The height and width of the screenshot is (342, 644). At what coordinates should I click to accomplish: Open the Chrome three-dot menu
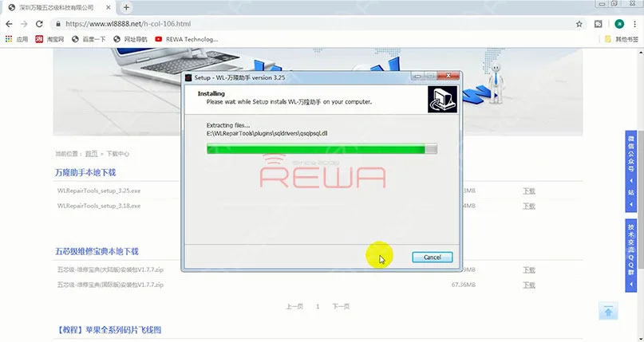coord(635,24)
